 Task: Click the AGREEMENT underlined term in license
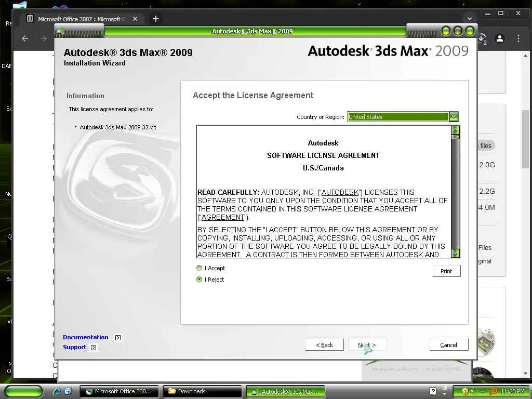coord(223,218)
